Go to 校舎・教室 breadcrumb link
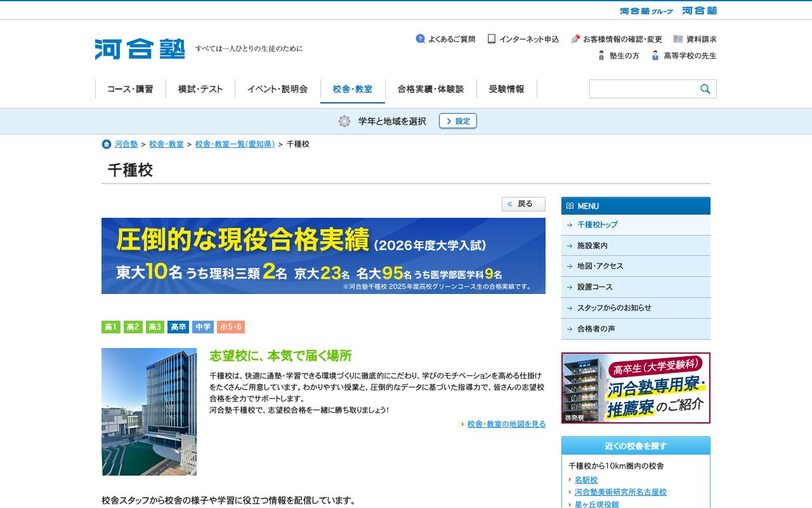Image resolution: width=812 pixels, height=508 pixels. pyautogui.click(x=166, y=144)
